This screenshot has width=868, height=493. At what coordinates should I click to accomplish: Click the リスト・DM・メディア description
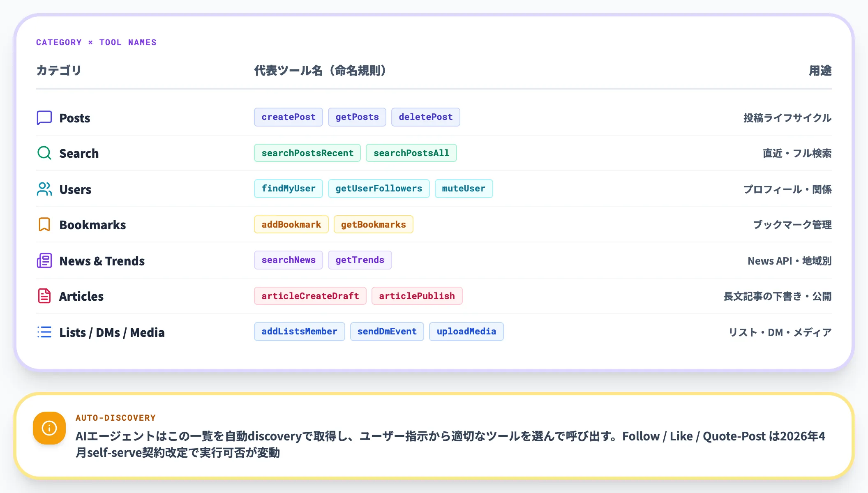(x=780, y=332)
